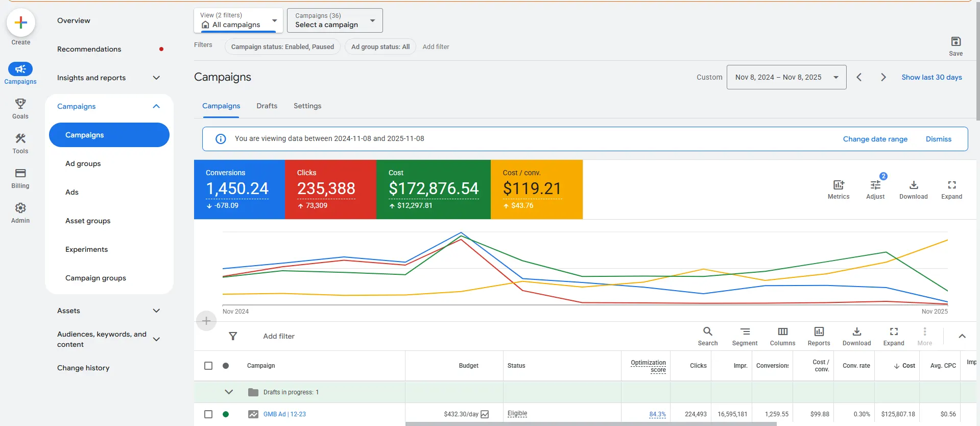Switch to the Settings tab
Screen dimensions: 980x426
(307, 106)
